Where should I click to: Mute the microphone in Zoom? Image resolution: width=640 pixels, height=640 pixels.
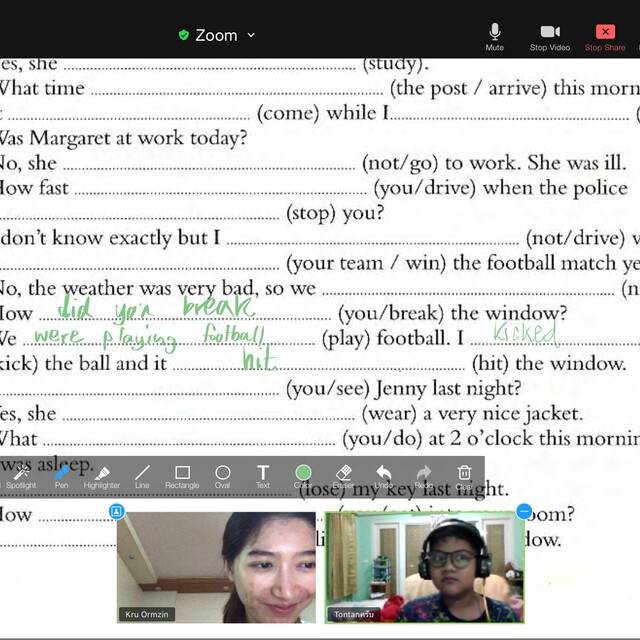pos(494,37)
